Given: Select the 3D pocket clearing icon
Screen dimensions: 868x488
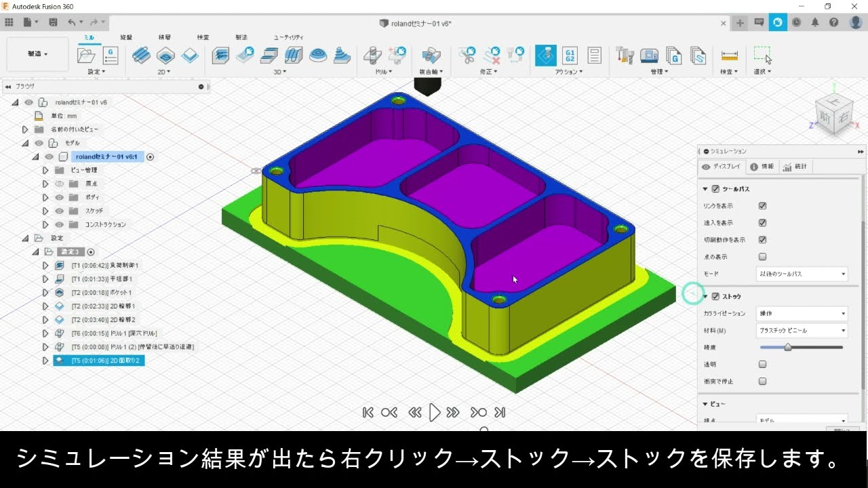Looking at the screenshot, I should (x=245, y=56).
